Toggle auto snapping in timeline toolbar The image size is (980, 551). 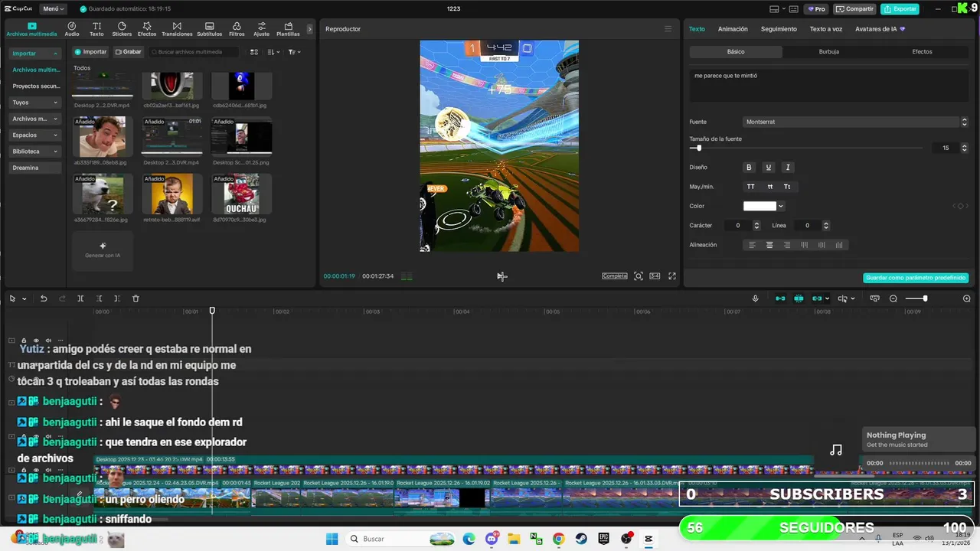click(x=799, y=298)
